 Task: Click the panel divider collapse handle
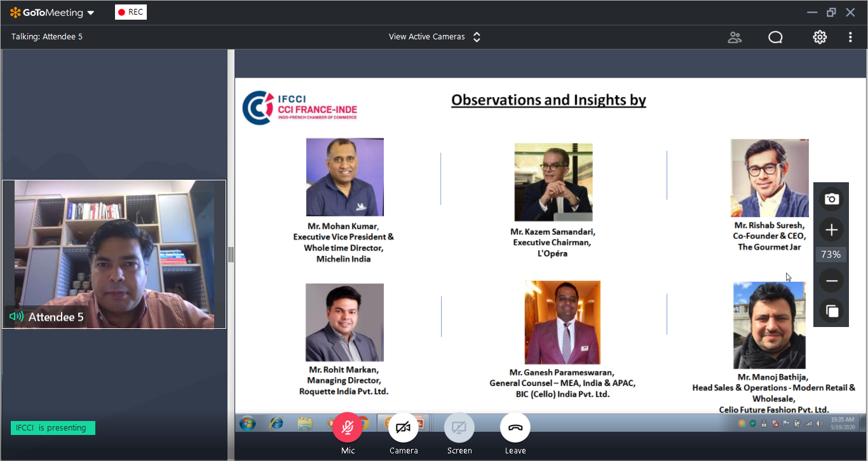coord(231,255)
